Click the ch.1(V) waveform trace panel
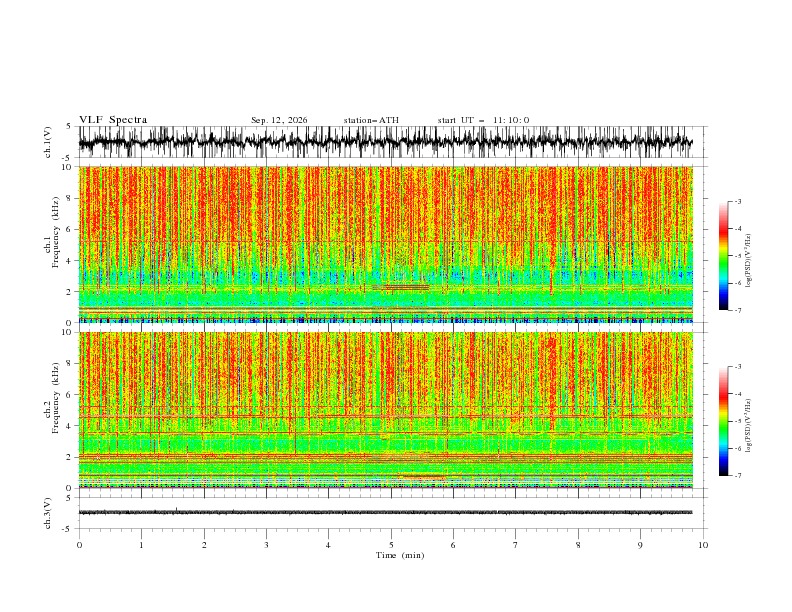 386,142
